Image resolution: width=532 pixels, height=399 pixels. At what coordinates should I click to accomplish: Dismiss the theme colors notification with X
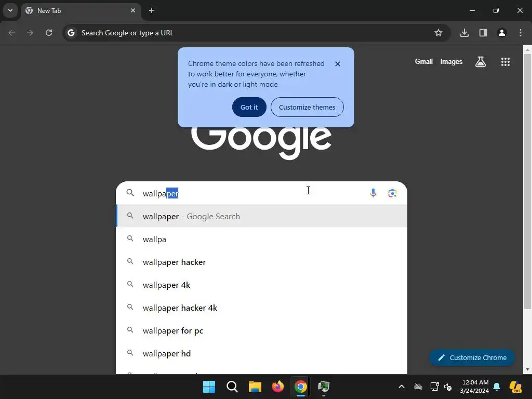pos(338,64)
